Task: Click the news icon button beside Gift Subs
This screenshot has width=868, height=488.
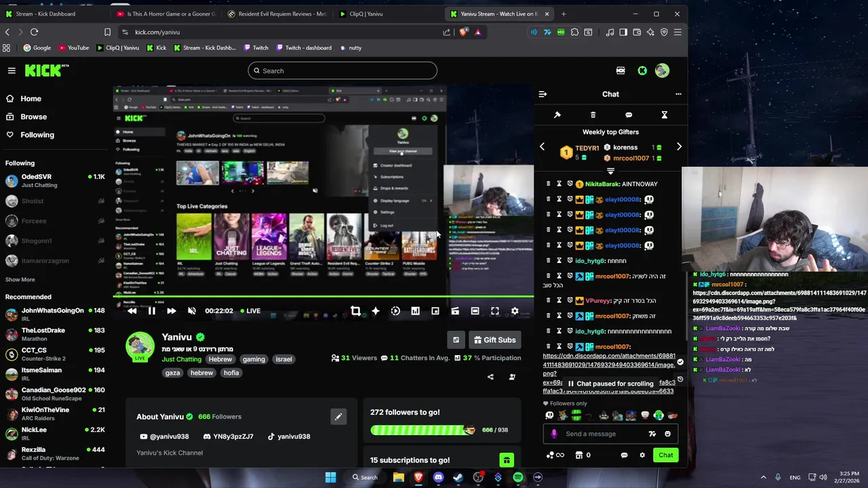Action: click(456, 340)
